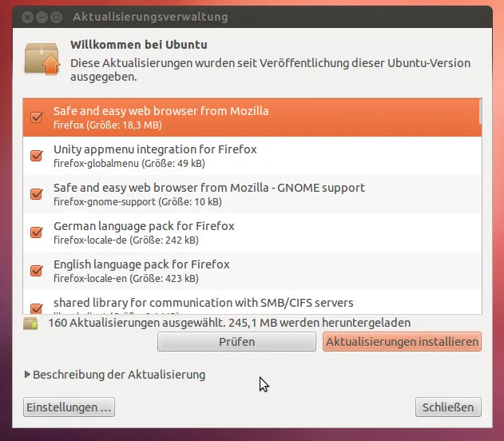Screen dimensions: 504x441
Task: Maximize the update manager window
Action: (x=56, y=17)
